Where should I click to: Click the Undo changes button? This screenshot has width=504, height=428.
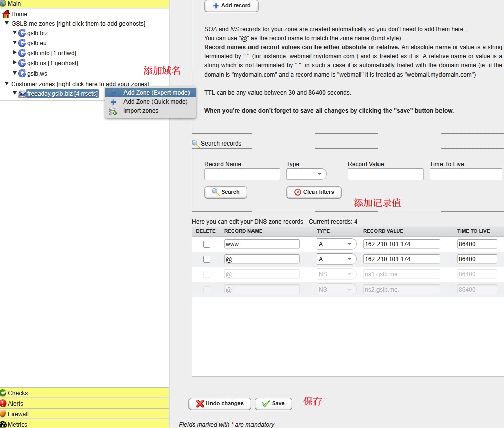tap(219, 404)
